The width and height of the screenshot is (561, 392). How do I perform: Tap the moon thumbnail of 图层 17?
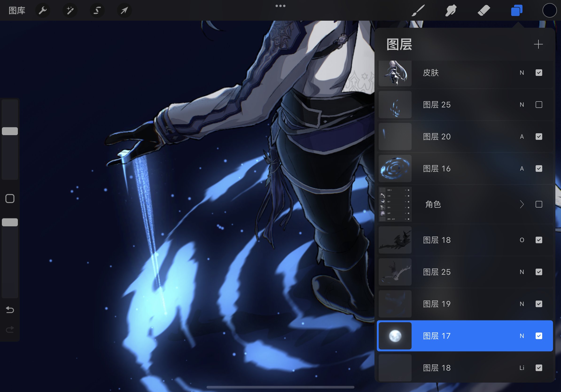[395, 336]
